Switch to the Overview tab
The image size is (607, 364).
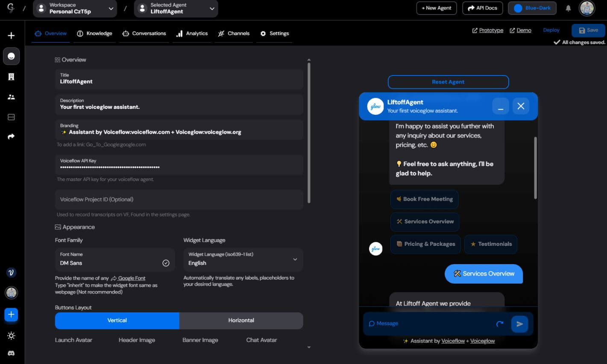(x=51, y=33)
